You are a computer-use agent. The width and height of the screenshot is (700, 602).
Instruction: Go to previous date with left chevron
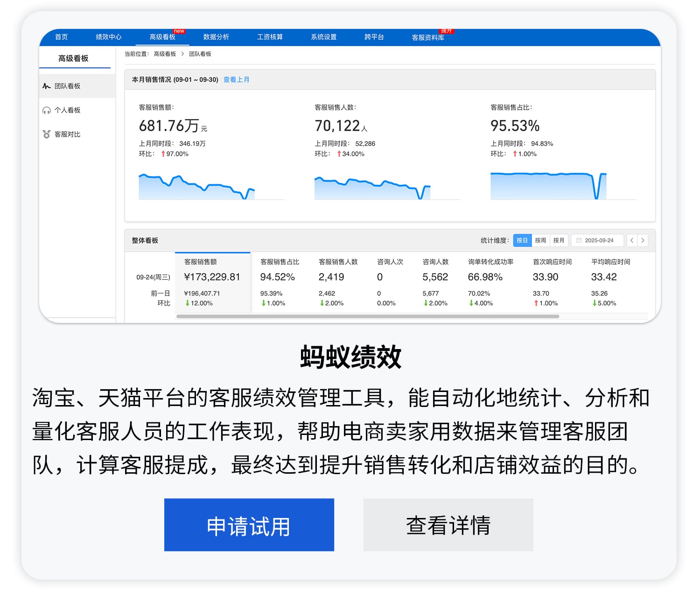click(x=631, y=240)
